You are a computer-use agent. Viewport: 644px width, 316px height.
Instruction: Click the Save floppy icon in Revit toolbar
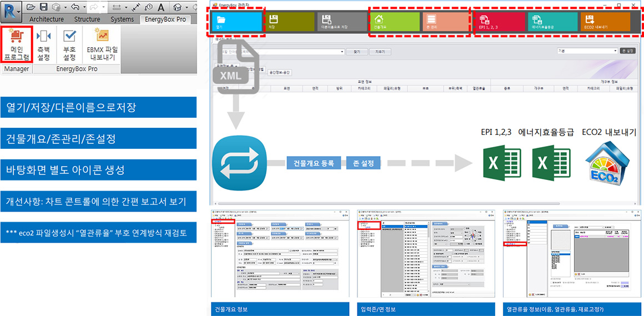click(43, 7)
